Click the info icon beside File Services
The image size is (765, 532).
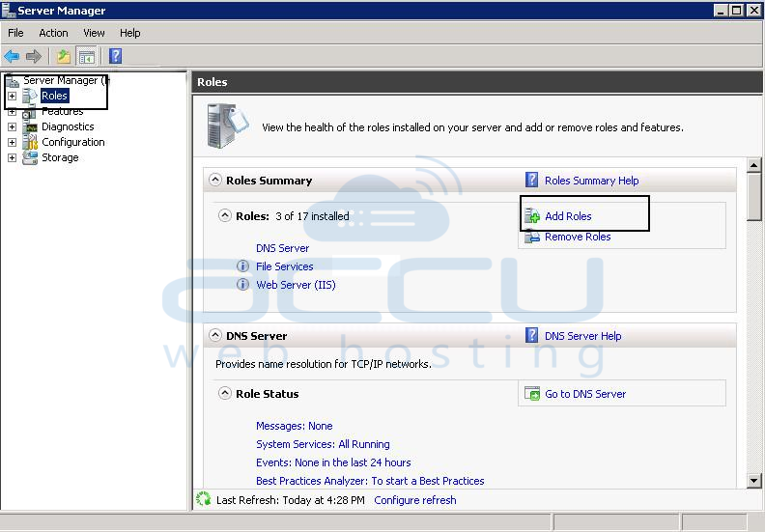coord(242,266)
